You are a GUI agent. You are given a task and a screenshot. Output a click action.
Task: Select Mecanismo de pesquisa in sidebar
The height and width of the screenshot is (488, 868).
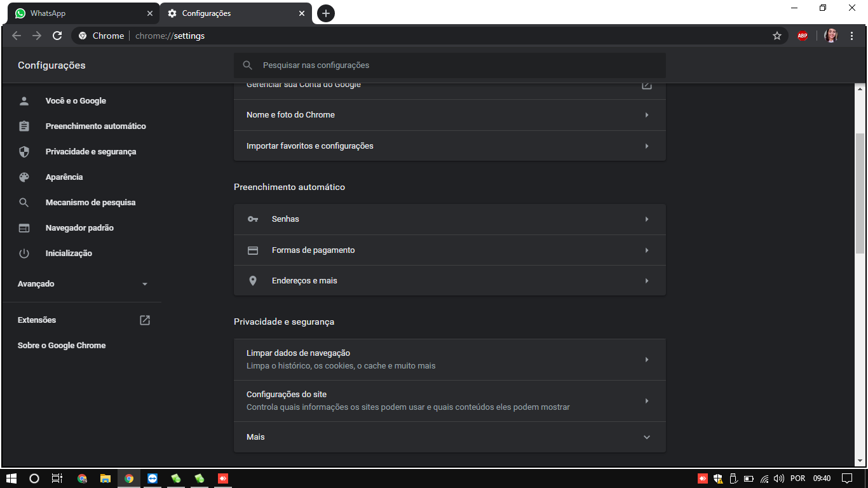pos(90,203)
